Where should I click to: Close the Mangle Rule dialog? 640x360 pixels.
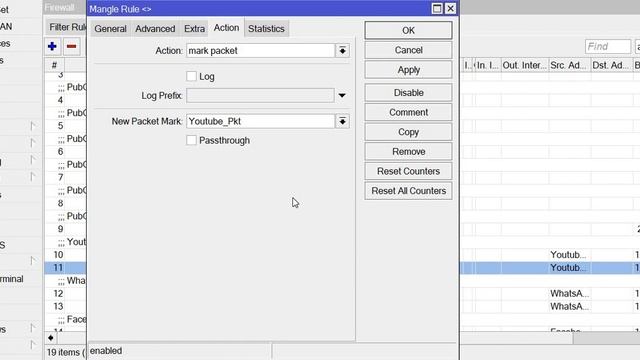(450, 9)
